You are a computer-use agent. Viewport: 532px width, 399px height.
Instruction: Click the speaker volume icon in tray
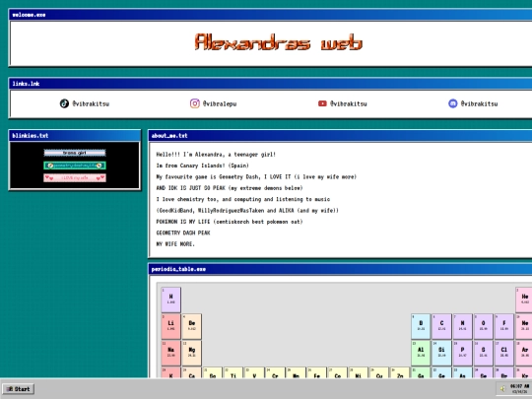point(502,389)
